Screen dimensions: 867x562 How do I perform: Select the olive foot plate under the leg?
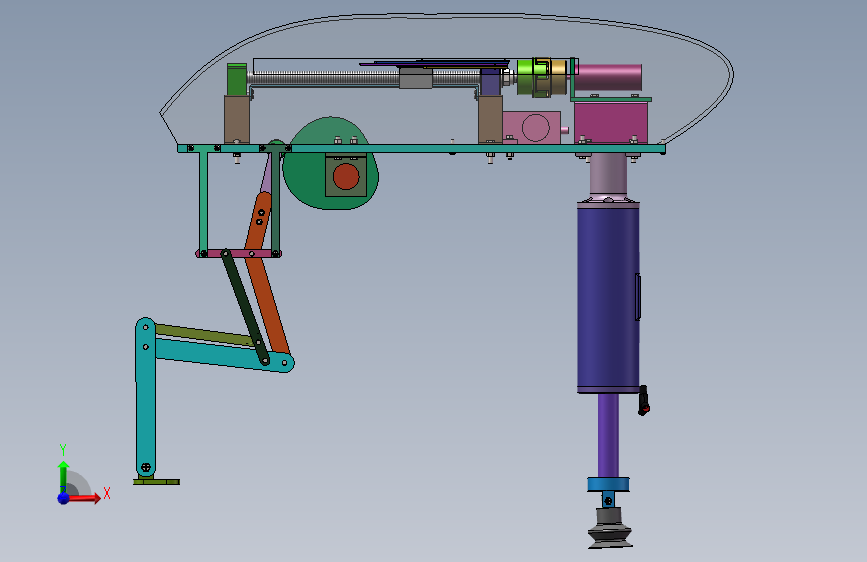tap(156, 482)
